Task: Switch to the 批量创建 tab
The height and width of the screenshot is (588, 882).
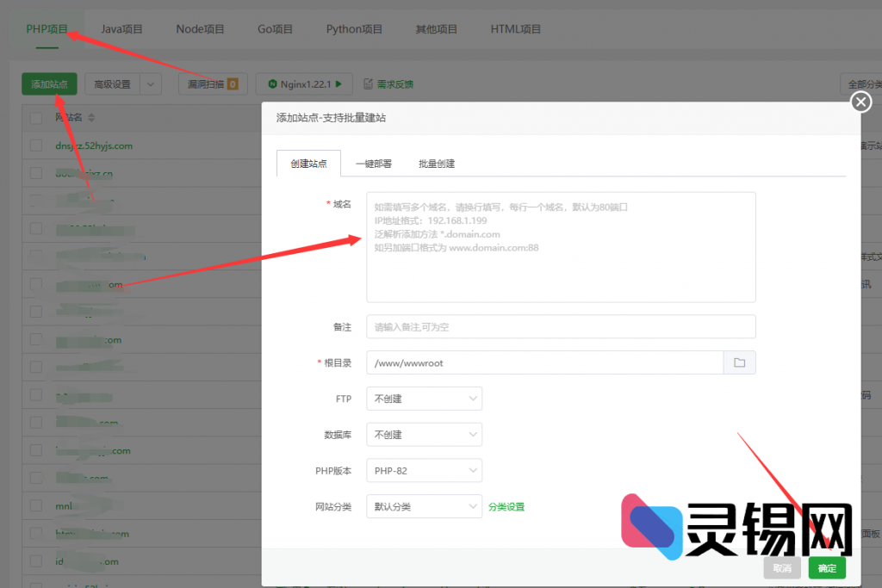Action: [437, 164]
